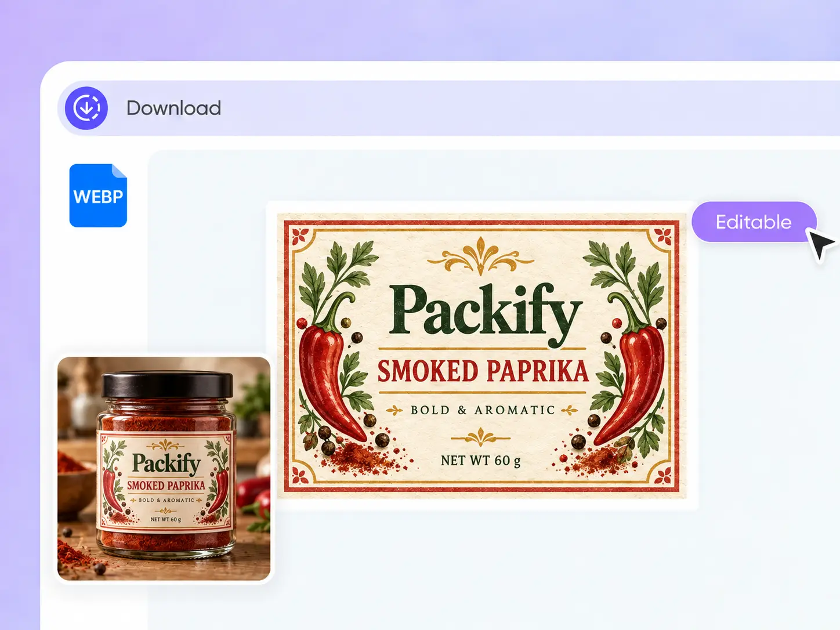Select the Packify label design preview
This screenshot has height=630, width=840.
coord(481,356)
